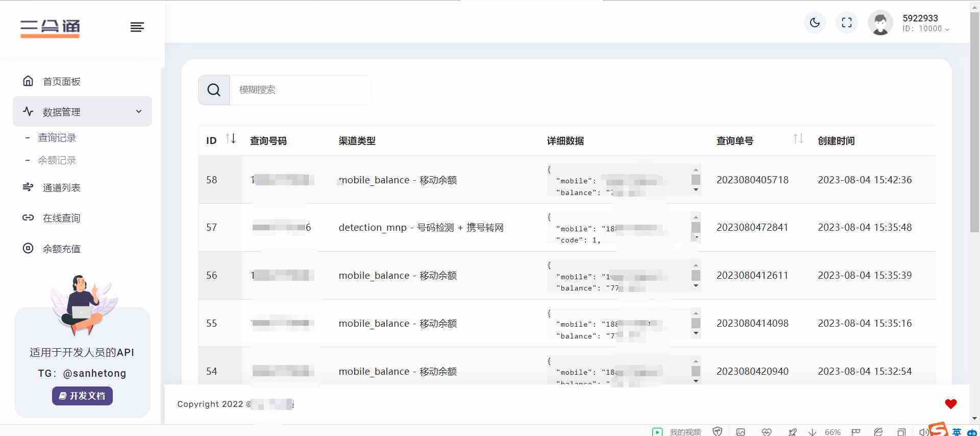The width and height of the screenshot is (980, 436).
Task: Click scrollbar thumb in row 54 detail box
Action: (x=696, y=371)
